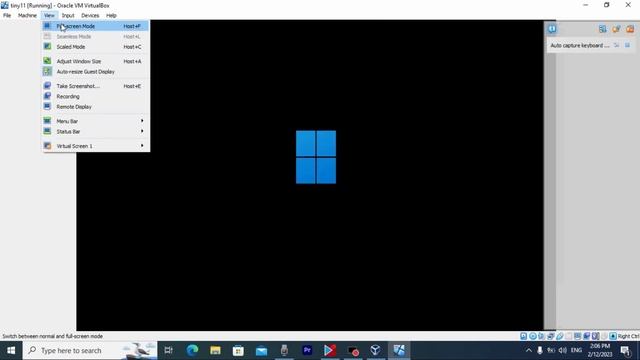Open the File menu

(x=7, y=16)
